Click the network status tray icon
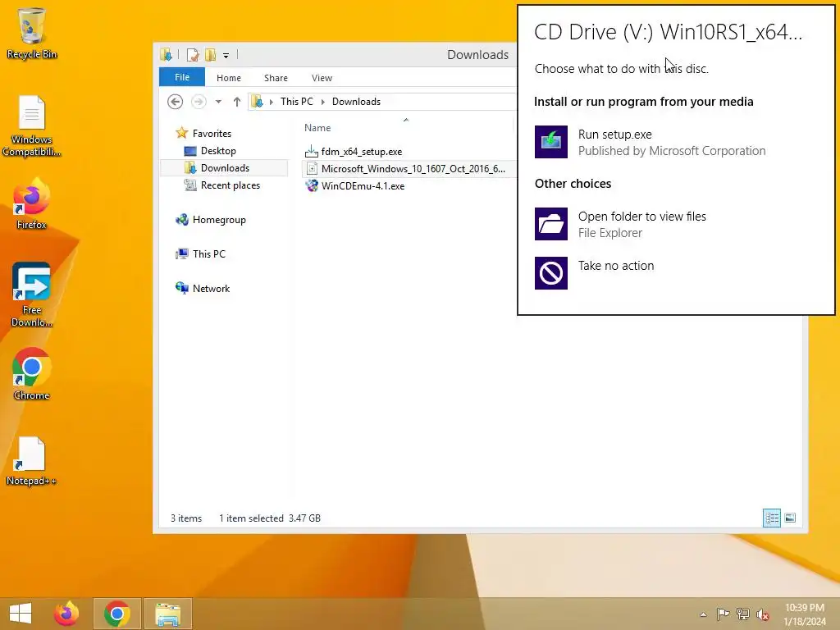Screen dimensions: 840x630 click(x=743, y=614)
